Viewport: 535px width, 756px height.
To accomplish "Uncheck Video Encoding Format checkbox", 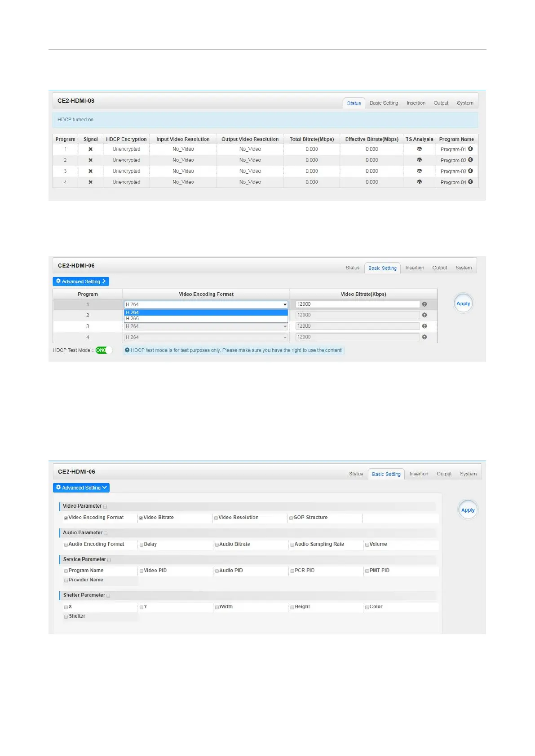I will (66, 518).
